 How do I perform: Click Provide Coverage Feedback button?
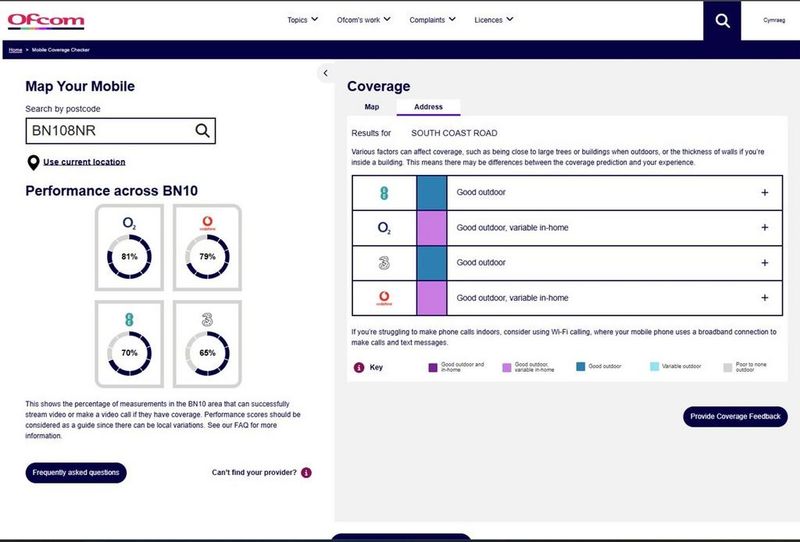[x=735, y=416]
